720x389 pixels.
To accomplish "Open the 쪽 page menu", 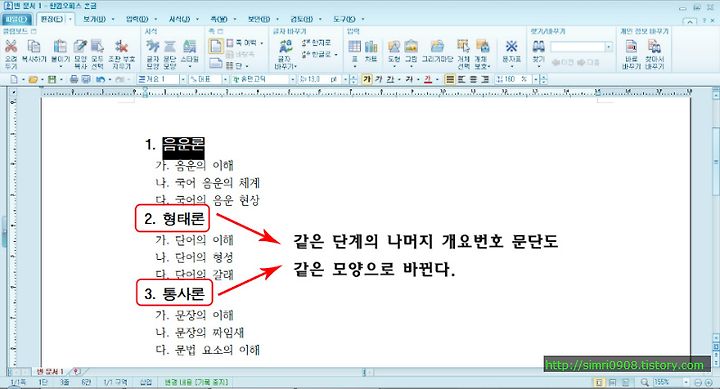I will tap(219, 19).
